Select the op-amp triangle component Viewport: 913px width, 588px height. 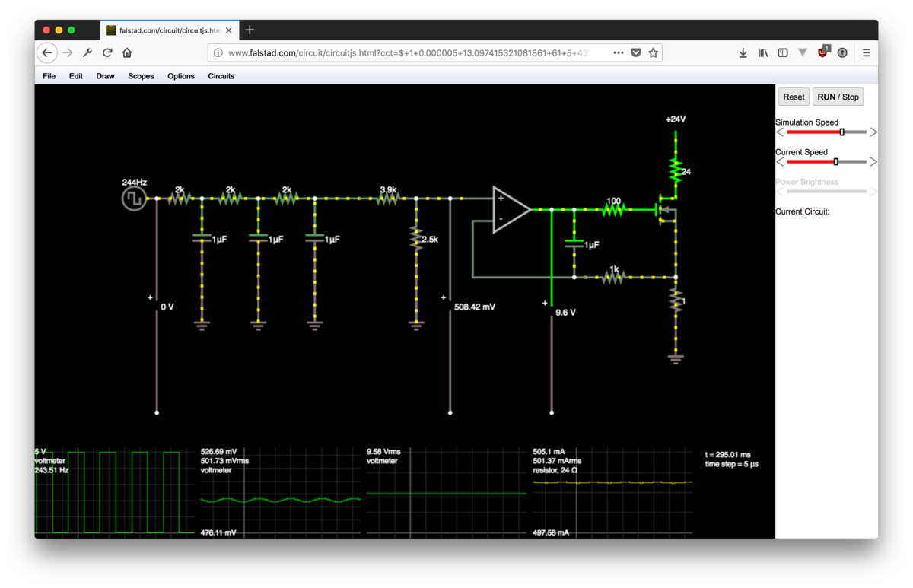point(511,208)
